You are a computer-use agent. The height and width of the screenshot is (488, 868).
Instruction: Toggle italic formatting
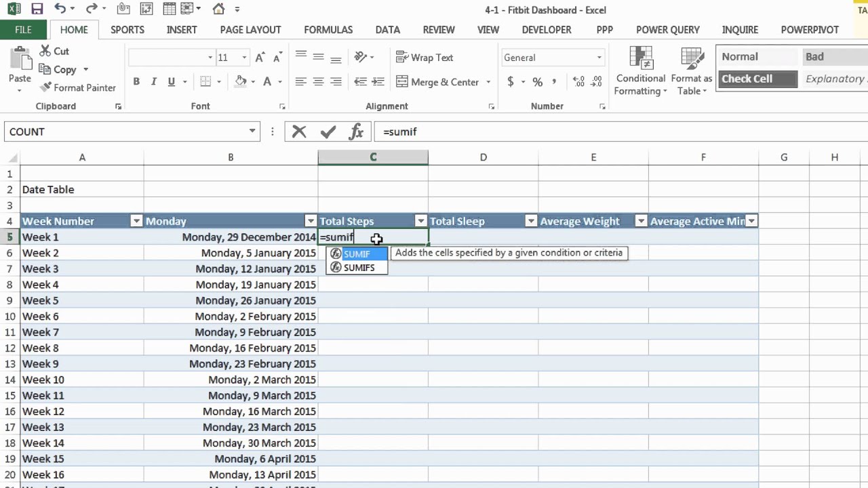tap(154, 82)
